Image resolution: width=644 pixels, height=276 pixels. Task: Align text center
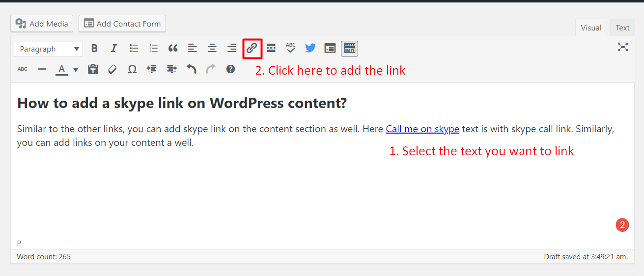[212, 48]
